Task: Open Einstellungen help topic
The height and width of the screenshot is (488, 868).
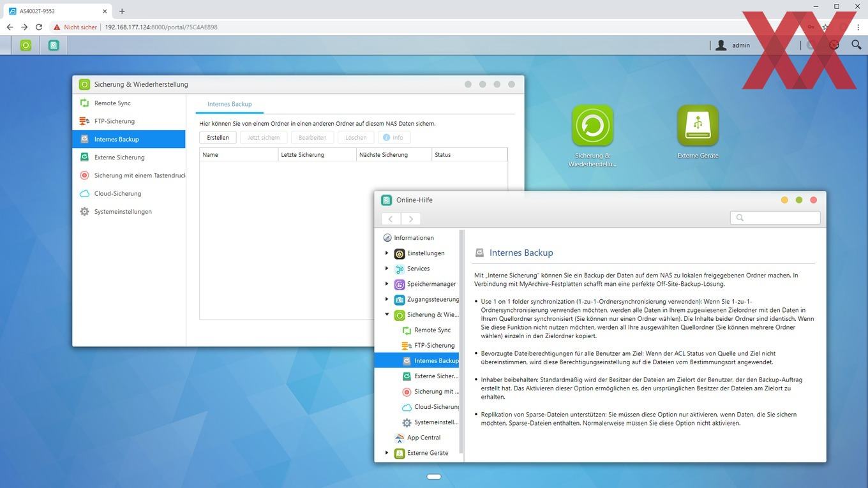Action: click(x=426, y=253)
